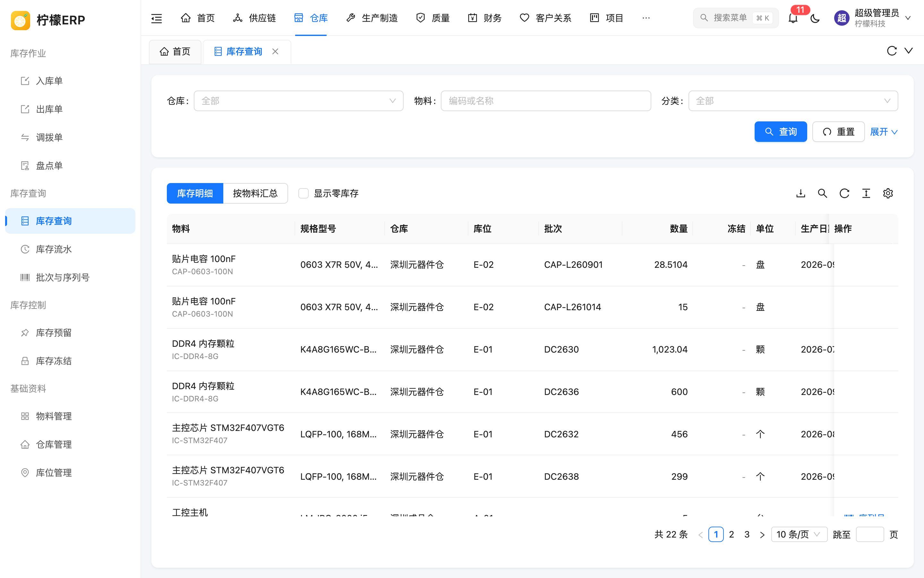Click the 批次 cell DC2638

click(561, 477)
